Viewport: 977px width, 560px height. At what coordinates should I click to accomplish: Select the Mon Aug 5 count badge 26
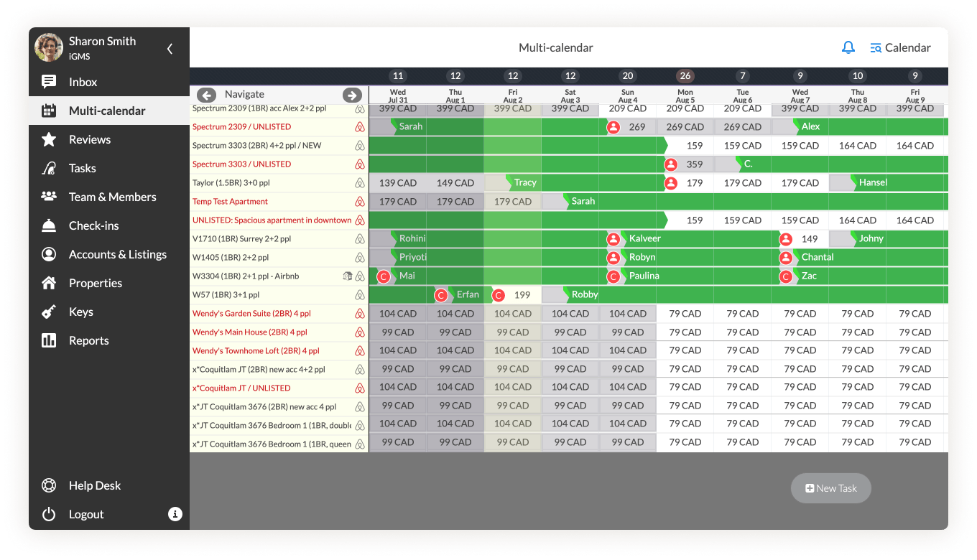coord(685,76)
